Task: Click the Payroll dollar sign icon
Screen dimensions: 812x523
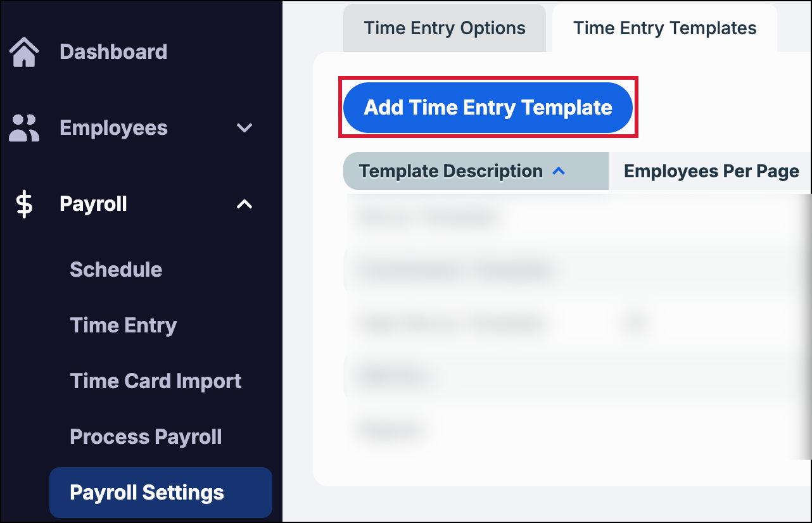Action: click(25, 204)
